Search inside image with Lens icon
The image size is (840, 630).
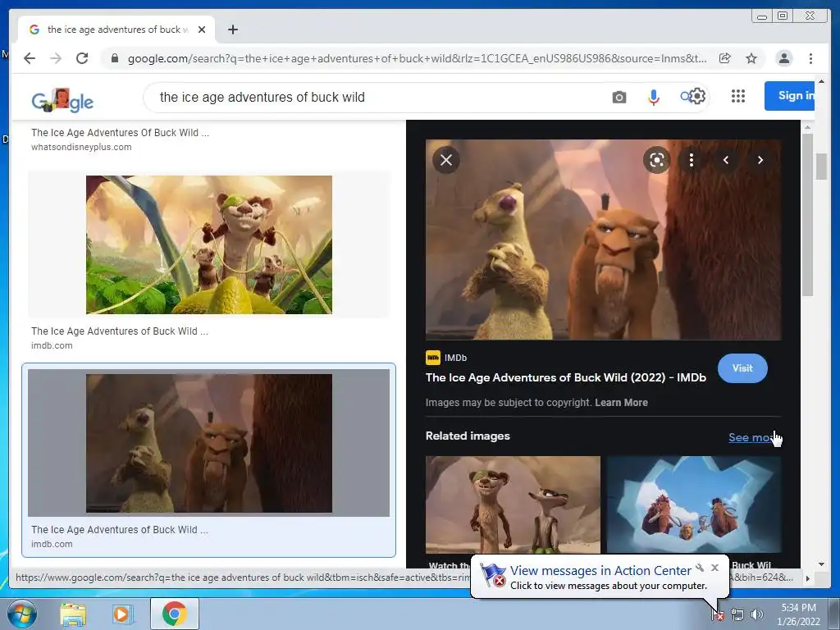pos(657,160)
